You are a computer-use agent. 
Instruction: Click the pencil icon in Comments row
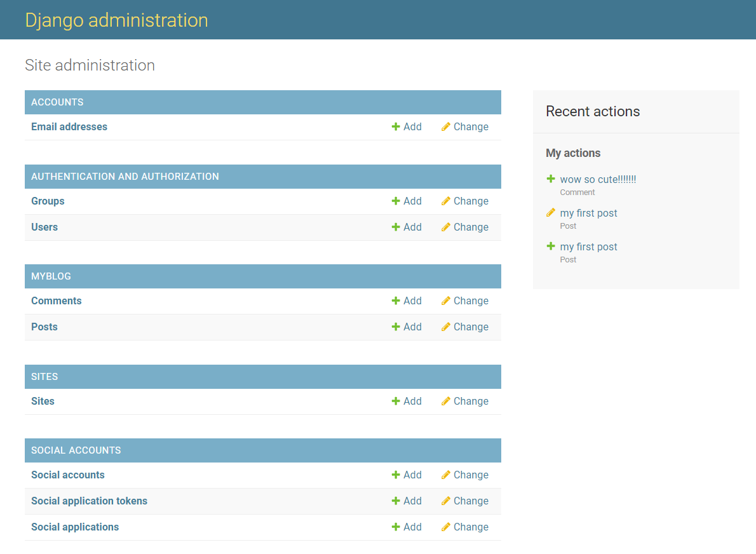tap(446, 301)
